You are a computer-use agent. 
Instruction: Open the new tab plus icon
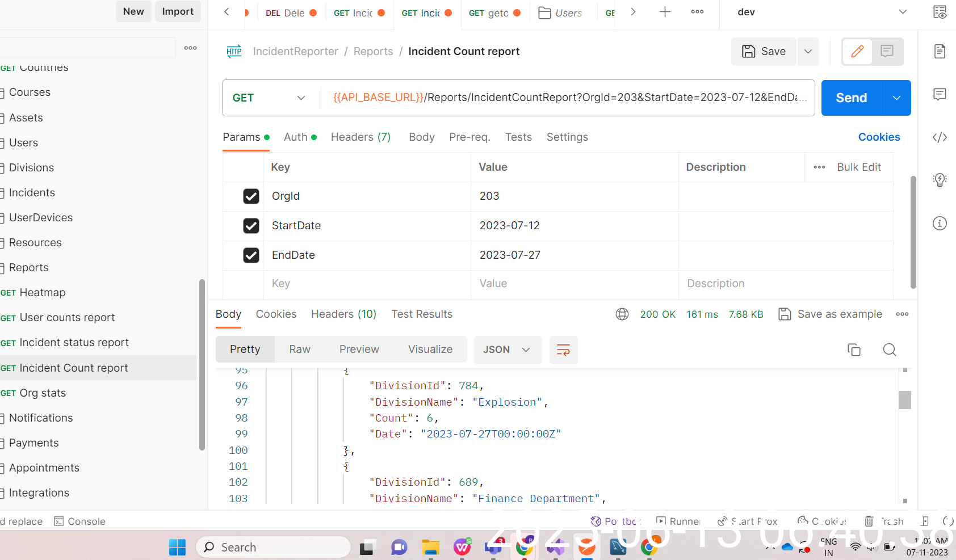pos(665,12)
